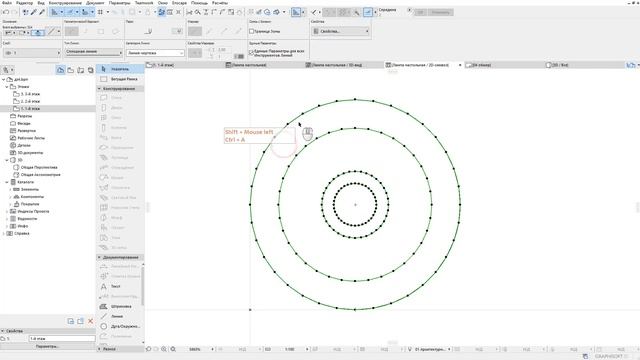
Task: Click the magnifier zoom icon in top toolbar
Action: click(x=198, y=12)
